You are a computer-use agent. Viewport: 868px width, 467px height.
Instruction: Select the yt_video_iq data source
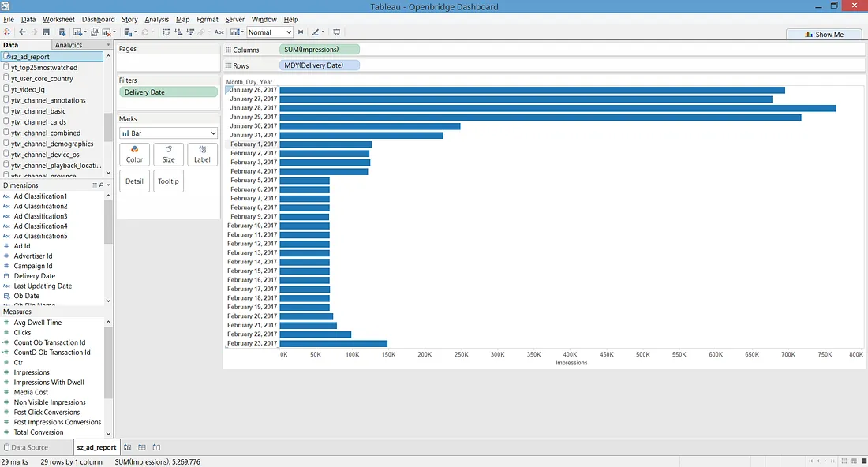(28, 89)
